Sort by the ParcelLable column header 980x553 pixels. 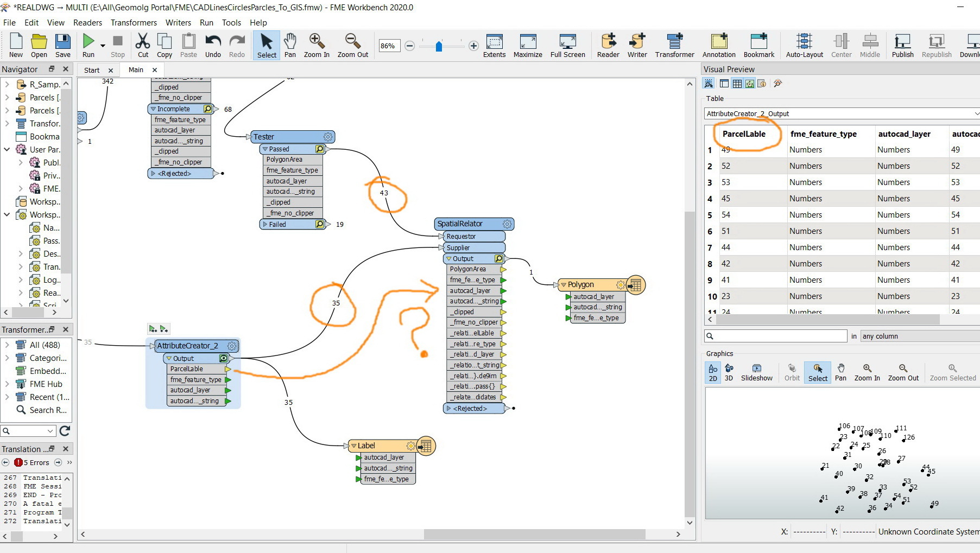744,134
